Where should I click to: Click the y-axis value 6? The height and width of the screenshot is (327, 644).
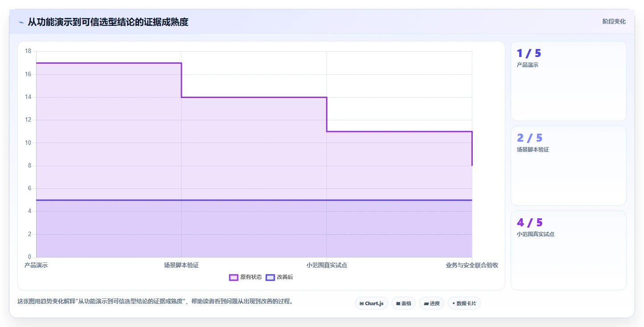click(29, 188)
